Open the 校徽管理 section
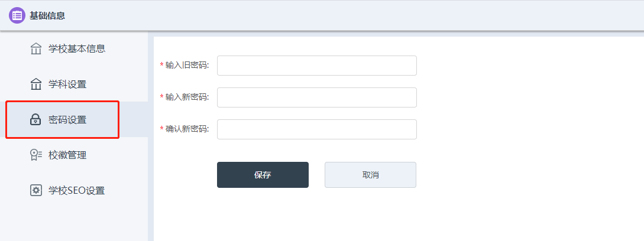This screenshot has width=644, height=241. 67,155
